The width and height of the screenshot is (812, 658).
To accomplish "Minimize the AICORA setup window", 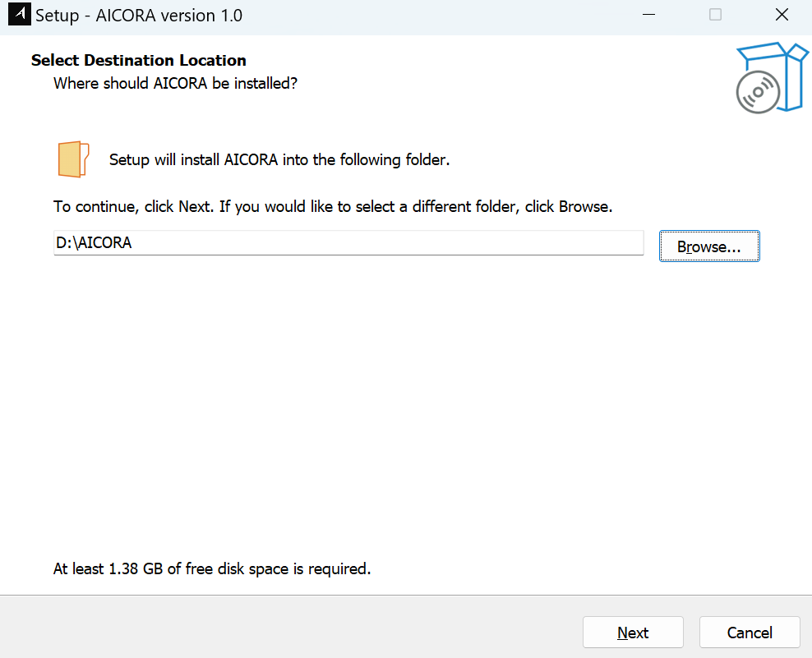I will click(649, 15).
